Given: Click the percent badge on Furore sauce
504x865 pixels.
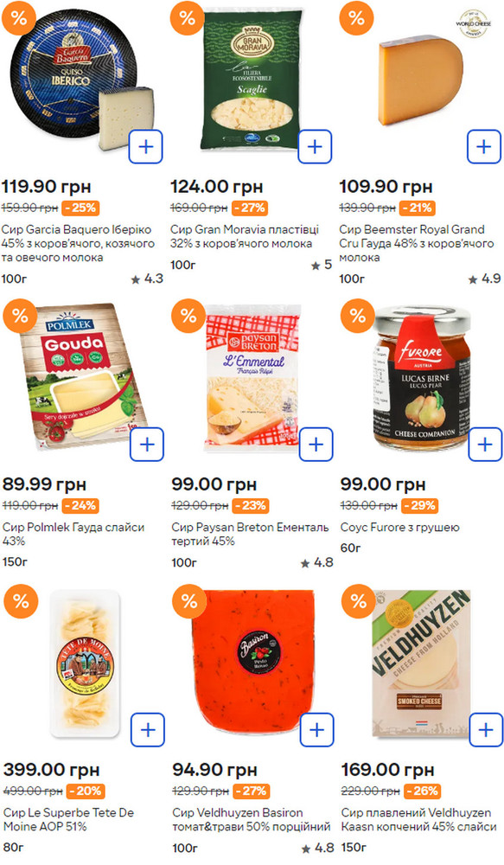Looking at the screenshot, I should pos(357,316).
